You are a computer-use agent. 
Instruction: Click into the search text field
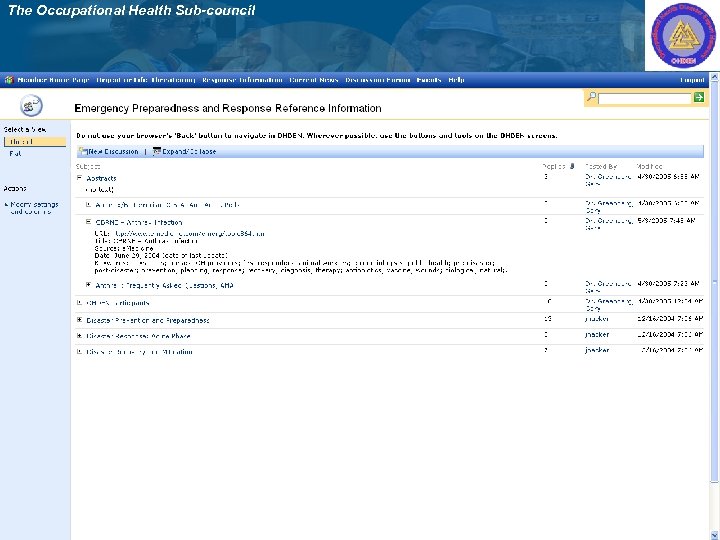pyautogui.click(x=645, y=98)
